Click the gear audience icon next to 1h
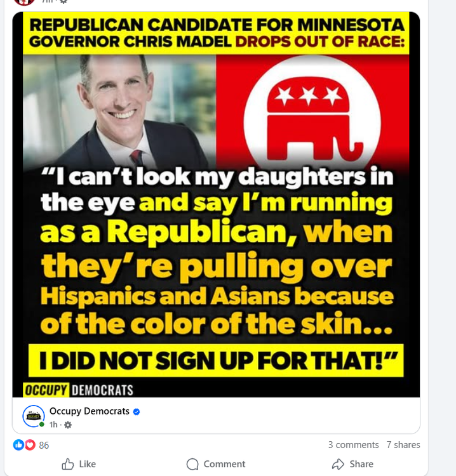 point(68,425)
